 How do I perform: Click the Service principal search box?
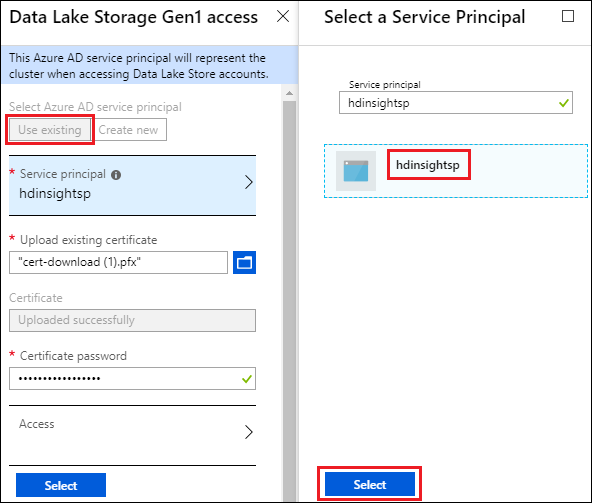point(456,102)
